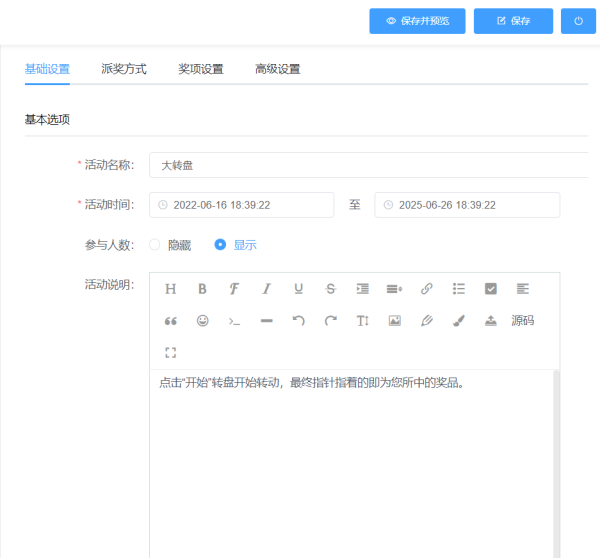Click the 活动名称 input containing 大转盘
This screenshot has height=558, width=600.
click(369, 165)
